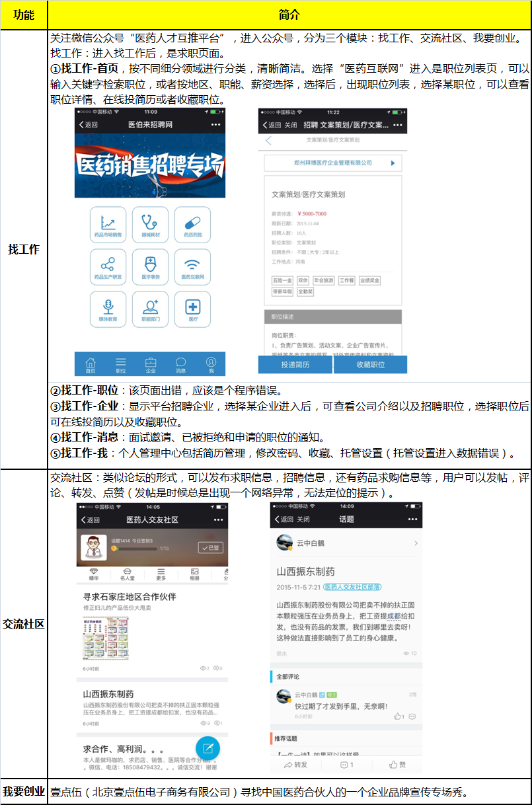Select the 药店药批 pill icon

coord(192,225)
